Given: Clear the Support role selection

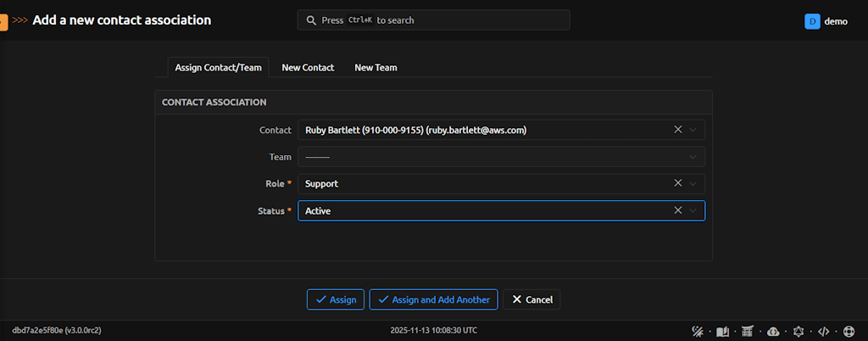Looking at the screenshot, I should click(677, 183).
